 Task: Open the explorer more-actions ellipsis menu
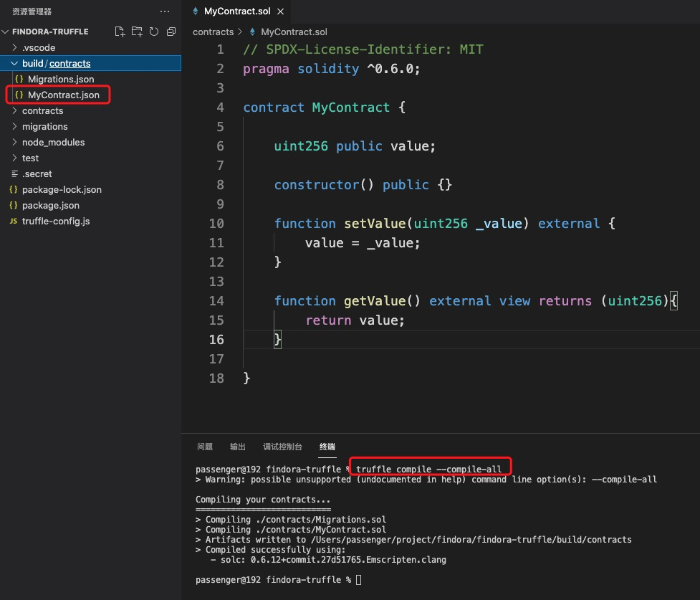pos(165,11)
